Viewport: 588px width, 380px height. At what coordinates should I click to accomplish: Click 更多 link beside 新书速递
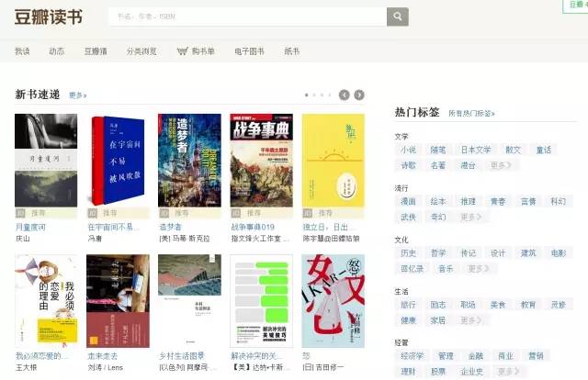pyautogui.click(x=77, y=95)
